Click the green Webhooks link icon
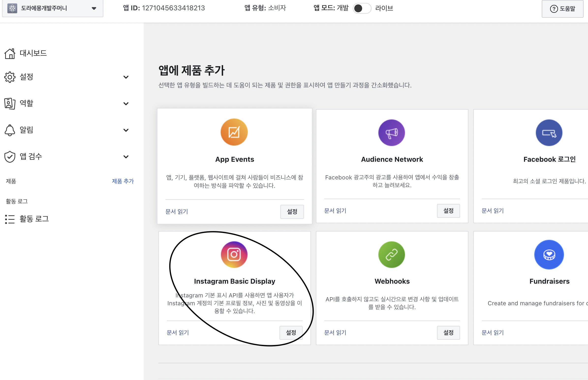Image resolution: width=588 pixels, height=380 pixels. (x=391, y=254)
